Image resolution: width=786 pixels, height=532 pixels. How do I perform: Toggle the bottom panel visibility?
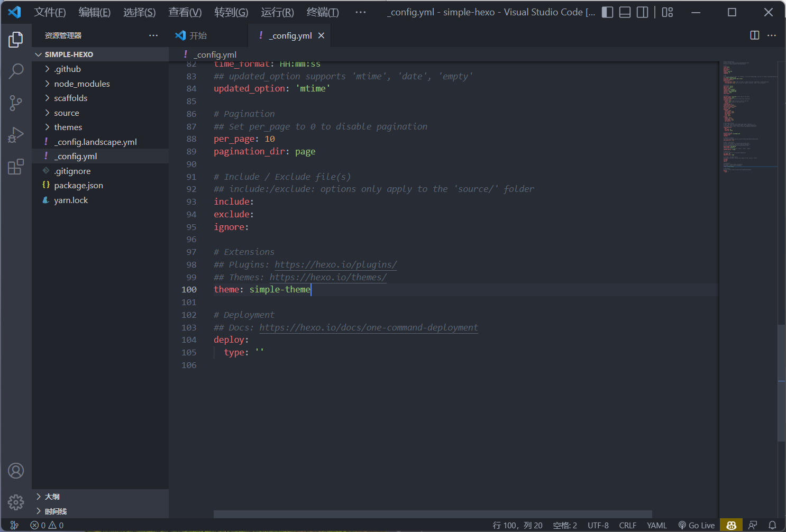pyautogui.click(x=625, y=12)
